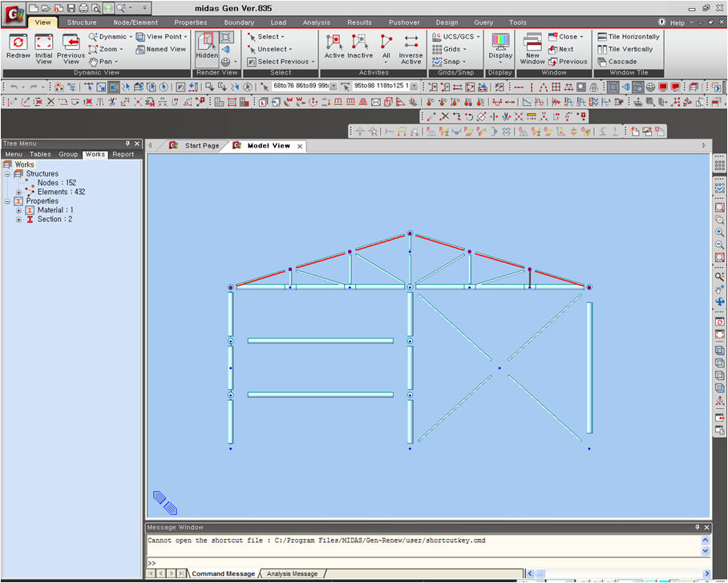The width and height of the screenshot is (728, 583).
Task: Open the Help menu
Action: 677,22
